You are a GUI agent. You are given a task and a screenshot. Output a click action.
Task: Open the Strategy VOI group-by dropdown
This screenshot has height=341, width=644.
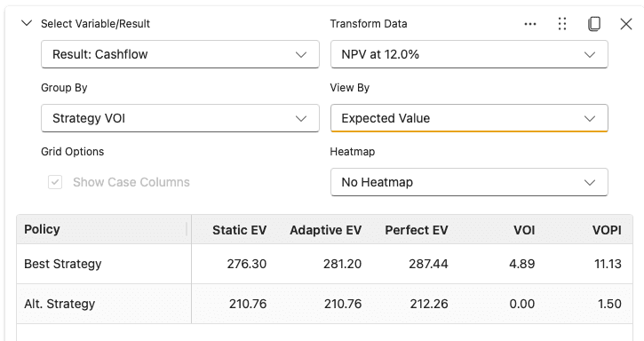[x=180, y=118]
